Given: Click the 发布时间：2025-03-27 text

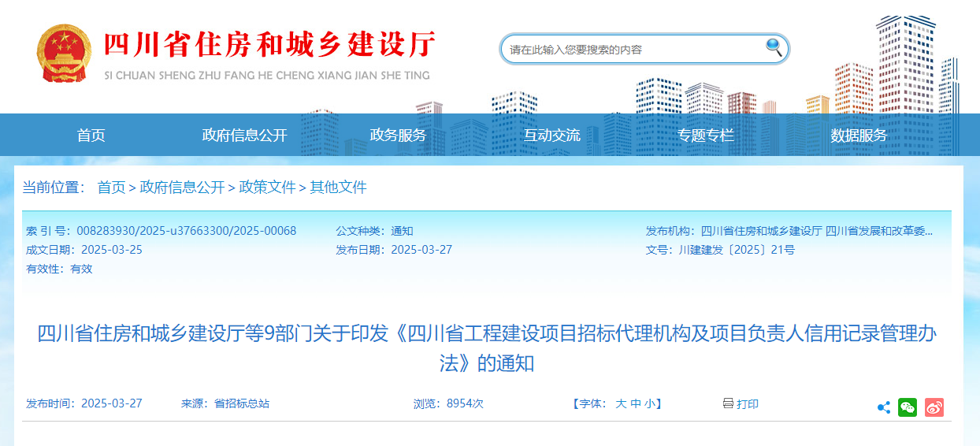Looking at the screenshot, I should point(84,403).
